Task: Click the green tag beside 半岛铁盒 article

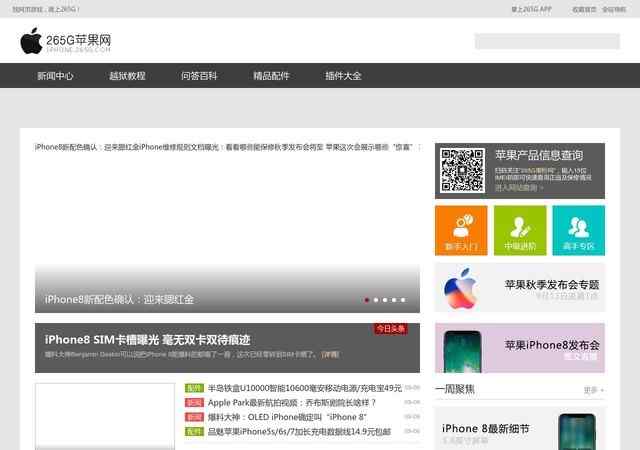Action: pos(194,388)
